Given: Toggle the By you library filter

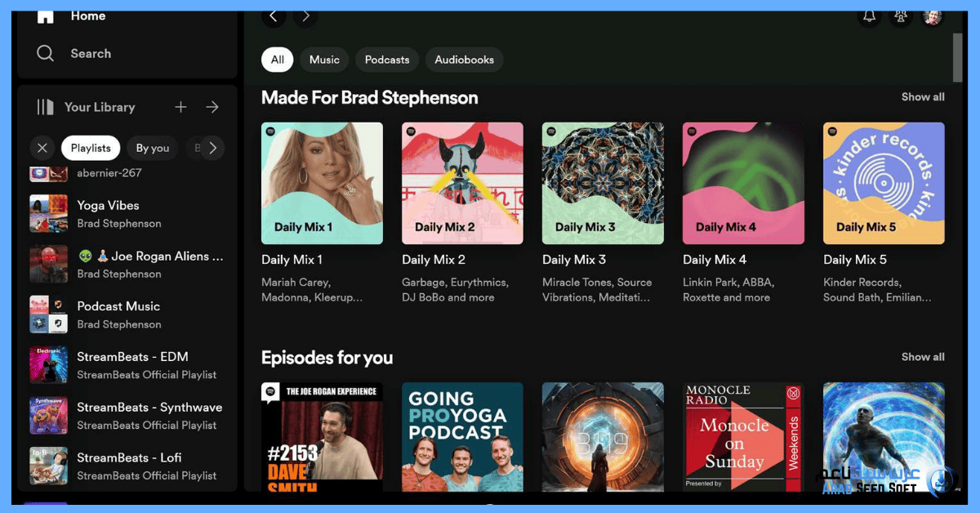Looking at the screenshot, I should tap(153, 148).
